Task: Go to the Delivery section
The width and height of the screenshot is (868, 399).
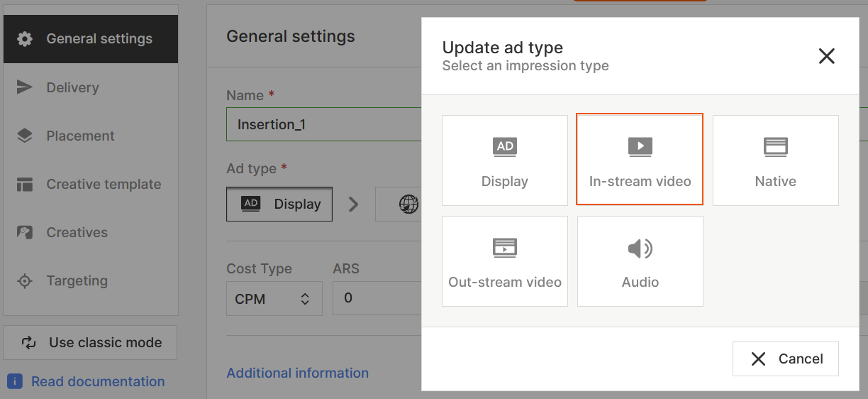Action: 91,87
